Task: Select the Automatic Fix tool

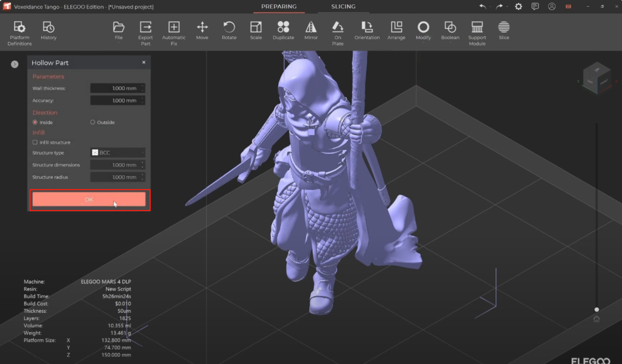Action: [x=174, y=32]
